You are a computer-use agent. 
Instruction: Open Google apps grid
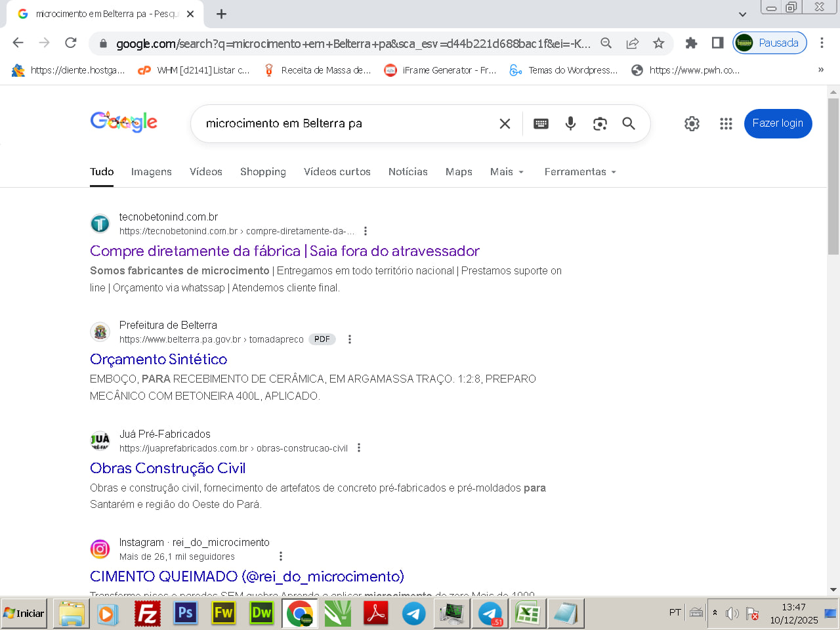[x=726, y=123]
